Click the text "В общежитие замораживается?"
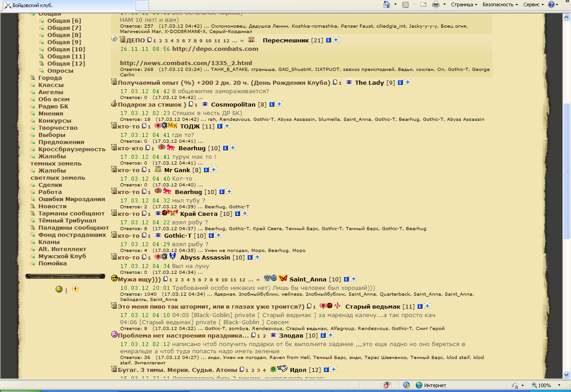Image resolution: width=571 pixels, height=392 pixels. pos(220,91)
